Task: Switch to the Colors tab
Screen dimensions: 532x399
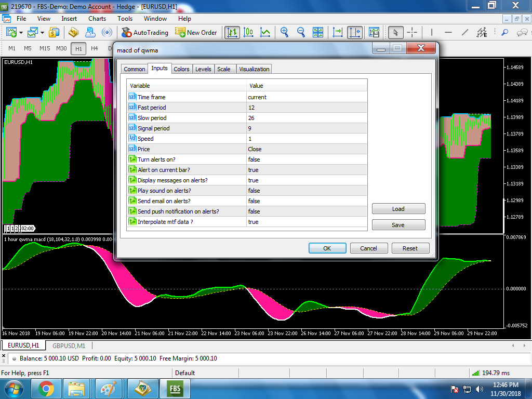Action: click(181, 69)
